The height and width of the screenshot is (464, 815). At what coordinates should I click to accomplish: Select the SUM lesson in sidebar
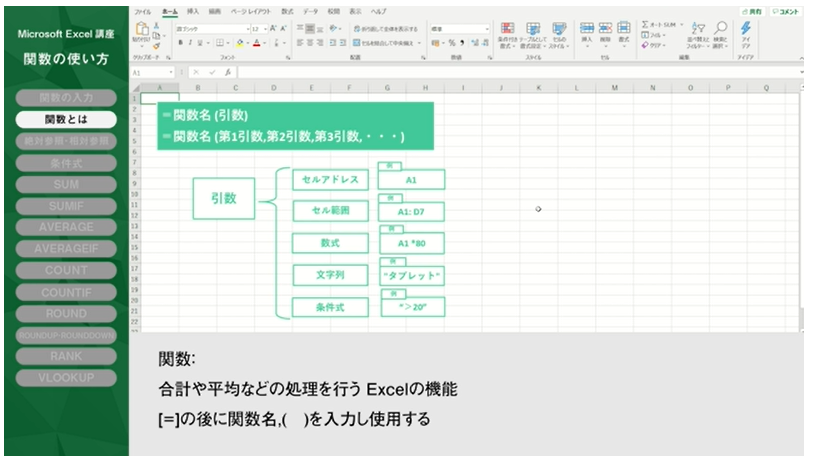coord(66,184)
